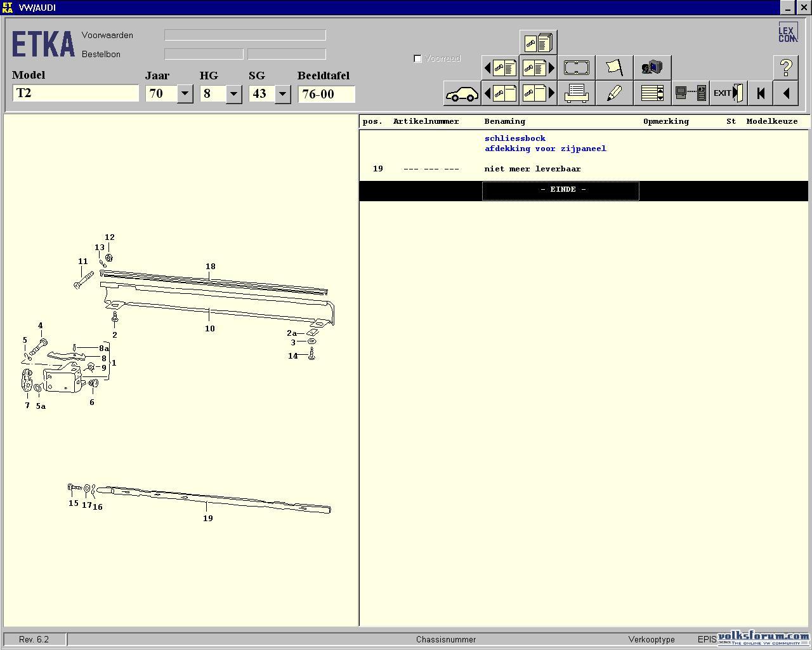Click the EXIT door button
Viewport: 812px width, 650px height.
tap(728, 93)
